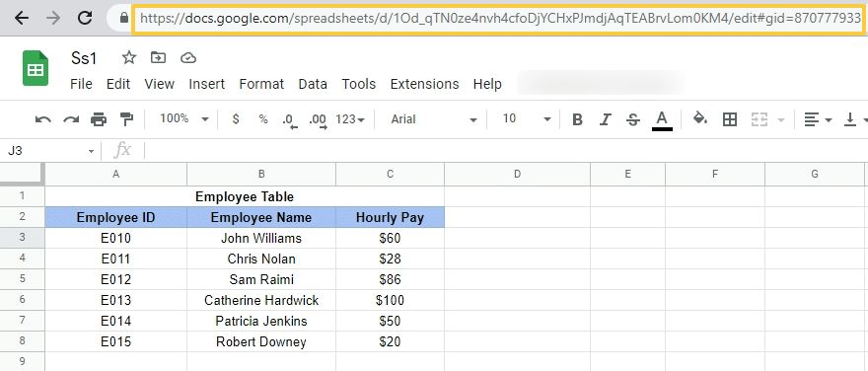Select the cell Robert Downey
The image size is (868, 371).
point(261,341)
